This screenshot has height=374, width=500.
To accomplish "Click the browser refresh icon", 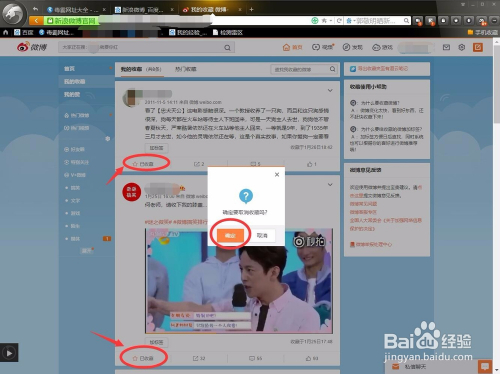I will coord(339,21).
